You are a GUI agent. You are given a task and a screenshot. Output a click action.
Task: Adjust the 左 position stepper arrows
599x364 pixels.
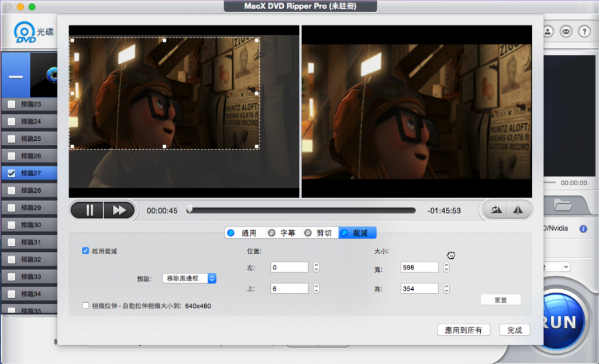point(316,267)
